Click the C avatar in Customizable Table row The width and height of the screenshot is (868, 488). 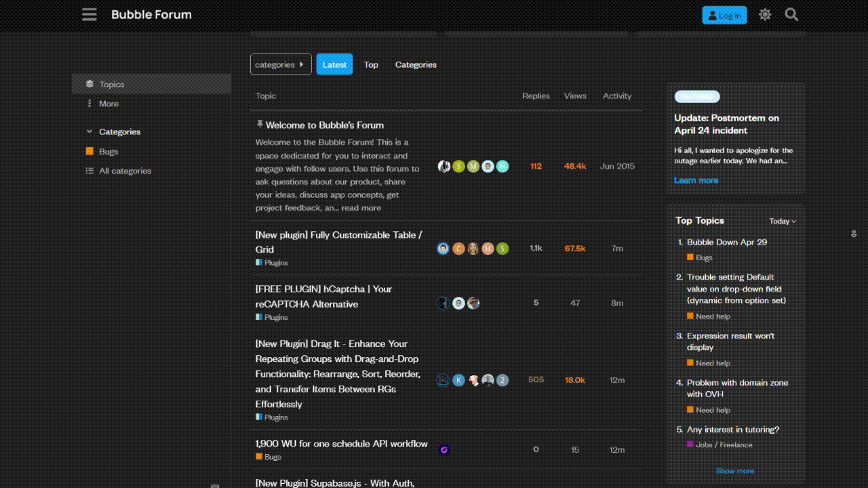click(x=458, y=249)
